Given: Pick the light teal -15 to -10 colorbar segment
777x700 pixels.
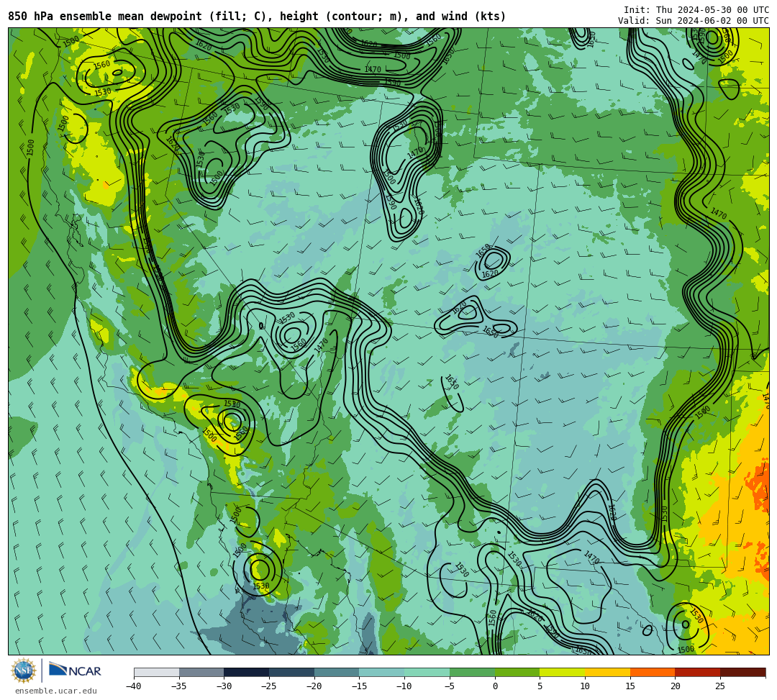Looking at the screenshot, I should (x=382, y=672).
